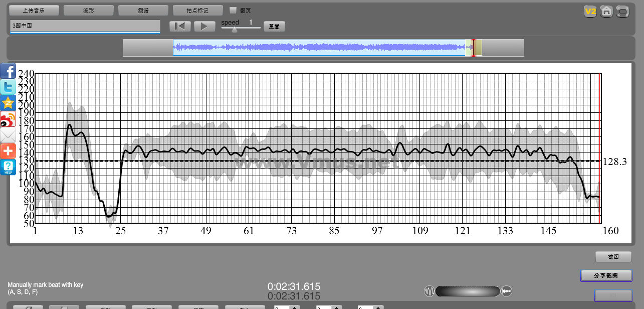
Task: Share via the Twitter icon
Action: click(8, 87)
